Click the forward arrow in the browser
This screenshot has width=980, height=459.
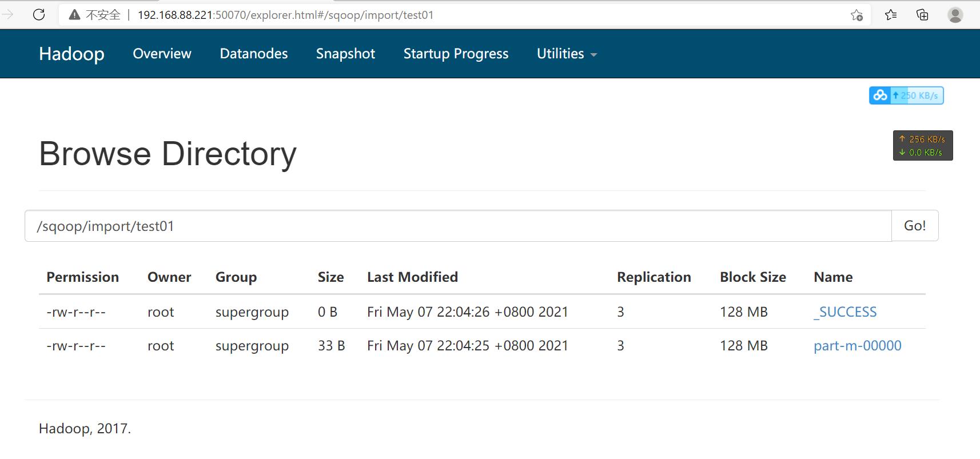[x=7, y=14]
